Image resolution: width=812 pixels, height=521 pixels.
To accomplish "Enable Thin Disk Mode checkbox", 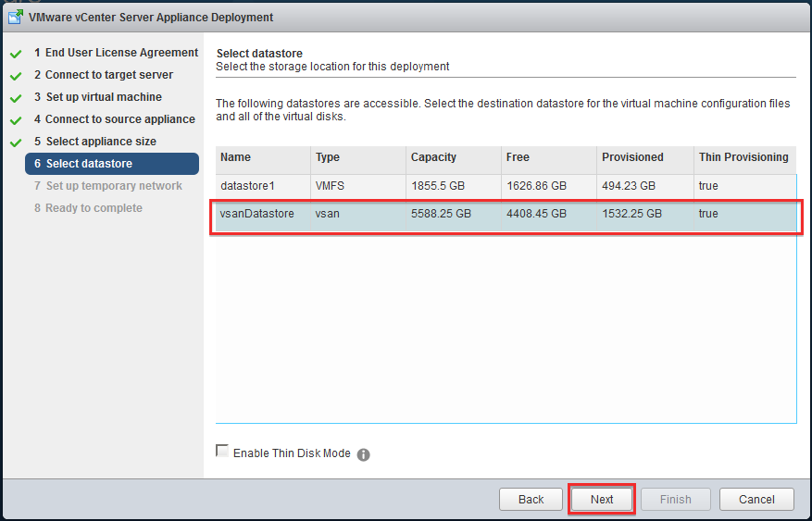I will (222, 451).
